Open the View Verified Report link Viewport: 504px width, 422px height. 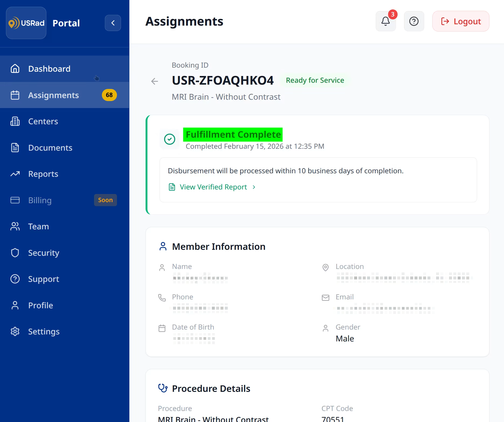click(213, 187)
